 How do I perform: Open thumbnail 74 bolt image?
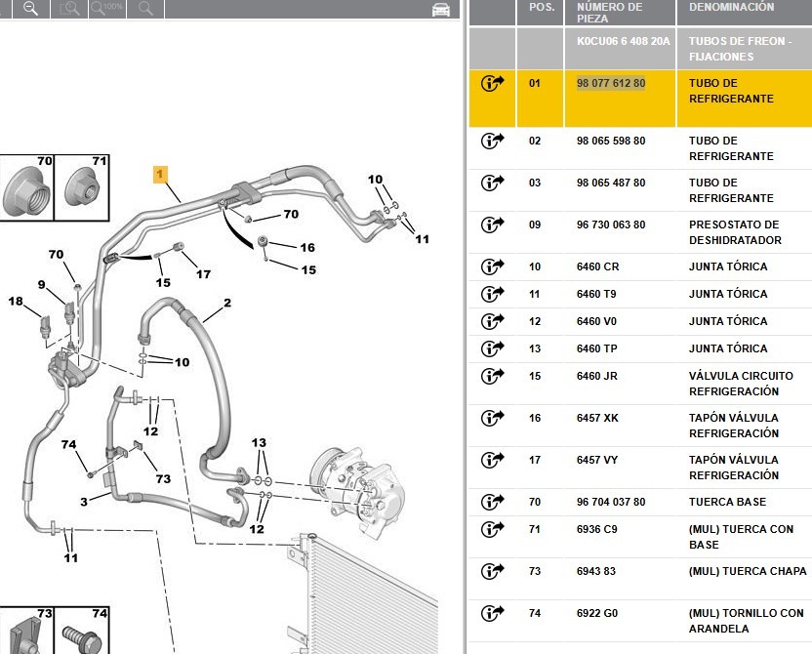click(x=82, y=631)
